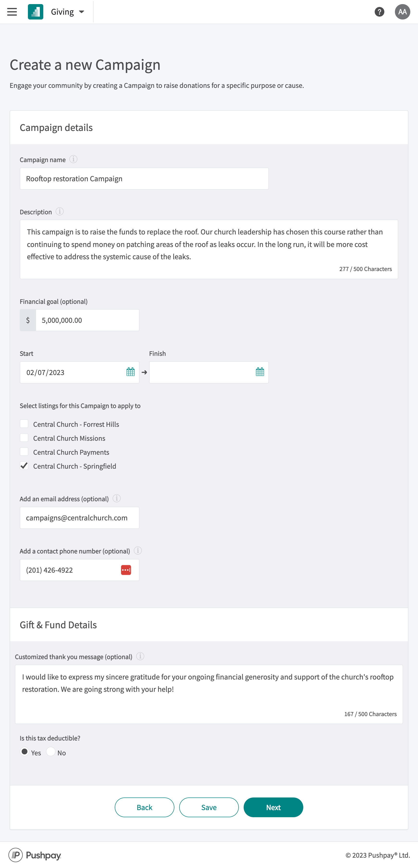Select No for tax deductible

pos(51,751)
